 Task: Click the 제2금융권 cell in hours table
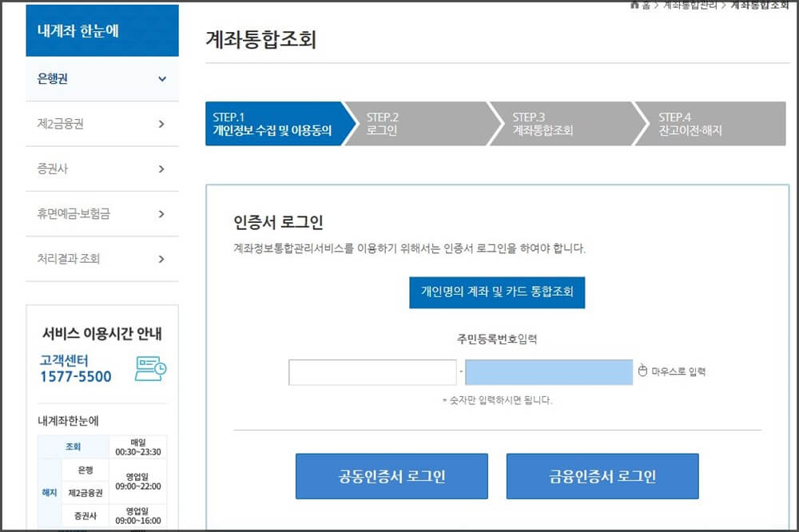(85, 493)
